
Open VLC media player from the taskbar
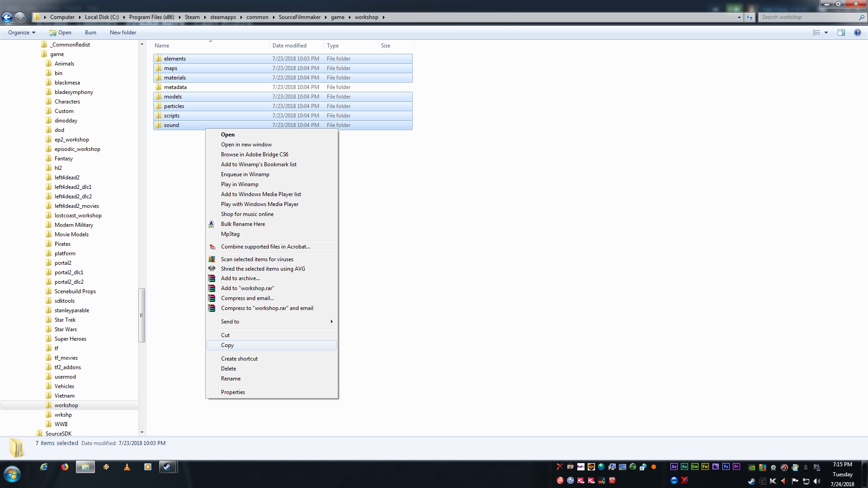tap(127, 467)
